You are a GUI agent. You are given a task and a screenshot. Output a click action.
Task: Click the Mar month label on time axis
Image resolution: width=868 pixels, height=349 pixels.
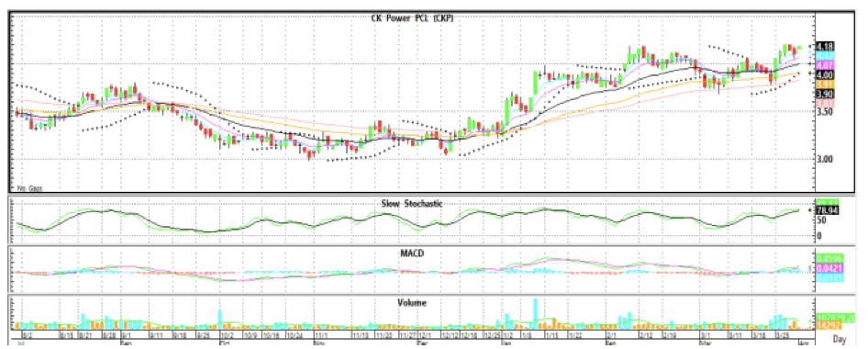click(706, 343)
